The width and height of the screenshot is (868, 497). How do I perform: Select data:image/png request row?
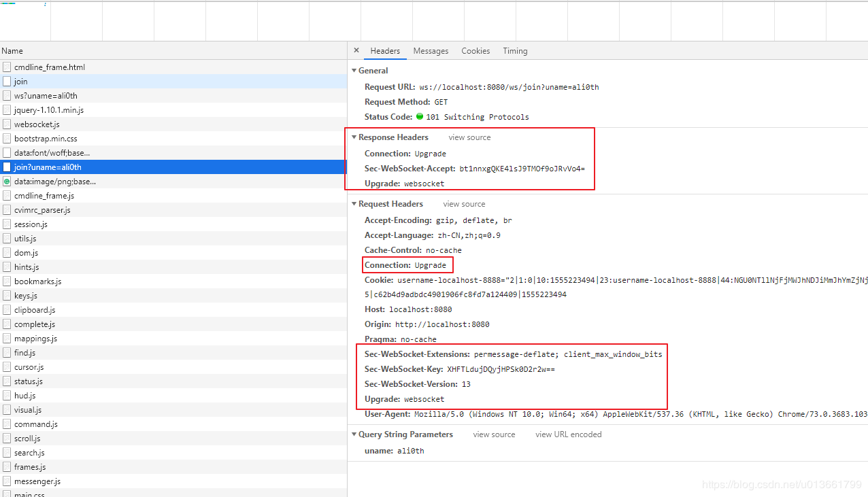coord(173,182)
